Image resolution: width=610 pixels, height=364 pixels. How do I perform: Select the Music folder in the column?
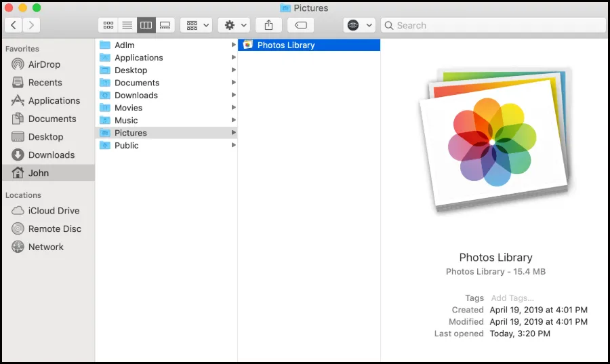[166, 120]
